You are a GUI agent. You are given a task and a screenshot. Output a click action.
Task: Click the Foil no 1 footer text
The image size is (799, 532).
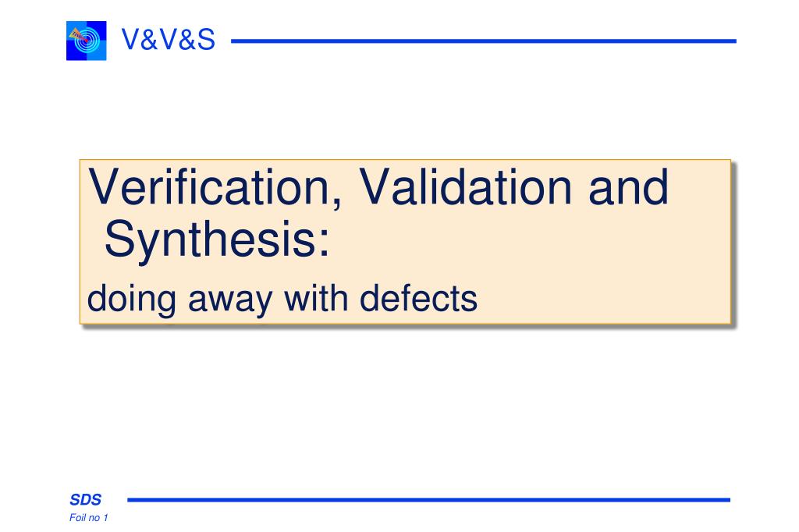[89, 518]
